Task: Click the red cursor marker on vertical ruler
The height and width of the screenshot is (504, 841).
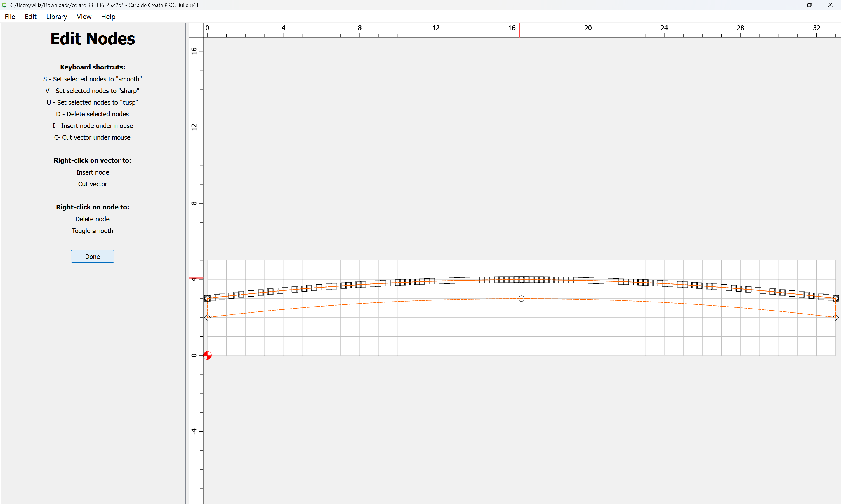Action: point(196,278)
